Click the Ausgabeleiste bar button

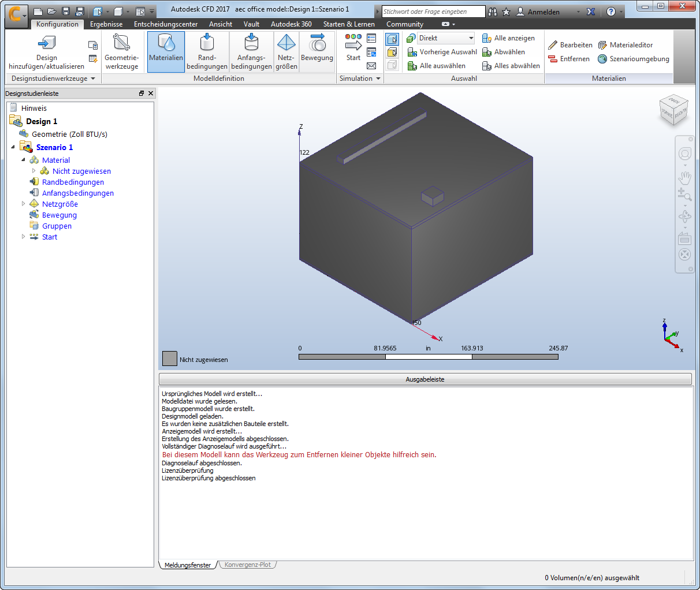[x=425, y=379]
